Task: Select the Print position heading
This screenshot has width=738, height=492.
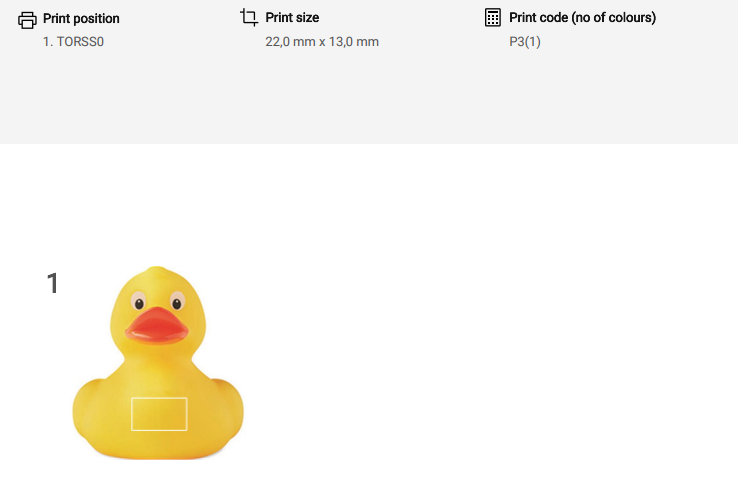Action: [81, 18]
